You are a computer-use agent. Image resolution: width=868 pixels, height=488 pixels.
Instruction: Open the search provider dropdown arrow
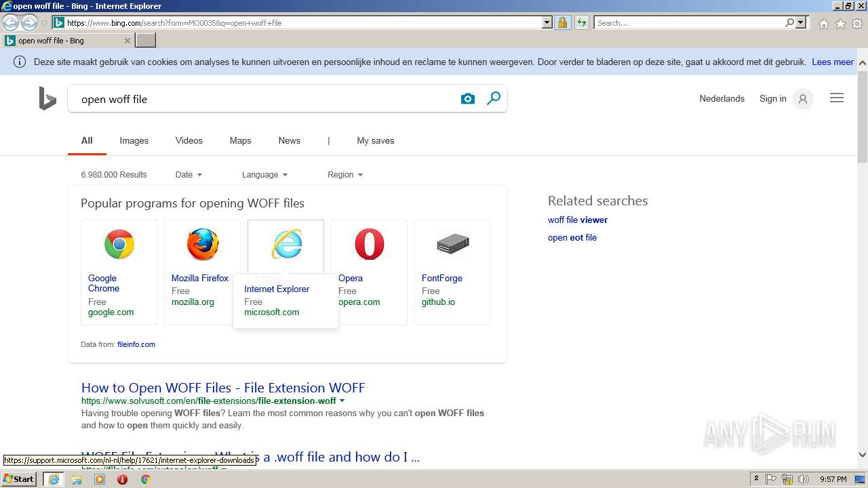(x=801, y=22)
